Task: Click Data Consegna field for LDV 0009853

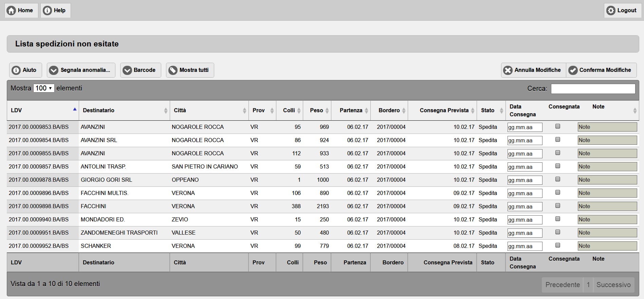Action: click(525, 127)
